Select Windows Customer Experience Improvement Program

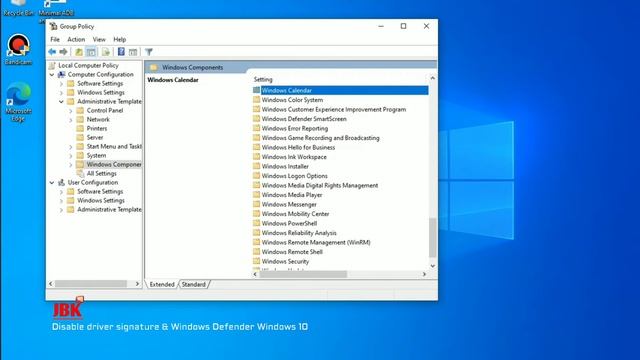[334, 109]
